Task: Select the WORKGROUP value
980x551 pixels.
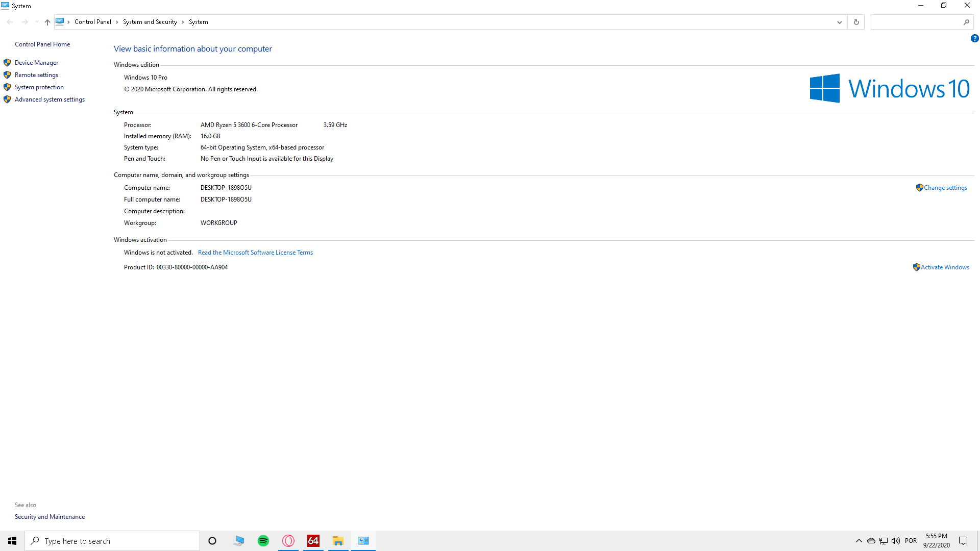Action: tap(218, 223)
